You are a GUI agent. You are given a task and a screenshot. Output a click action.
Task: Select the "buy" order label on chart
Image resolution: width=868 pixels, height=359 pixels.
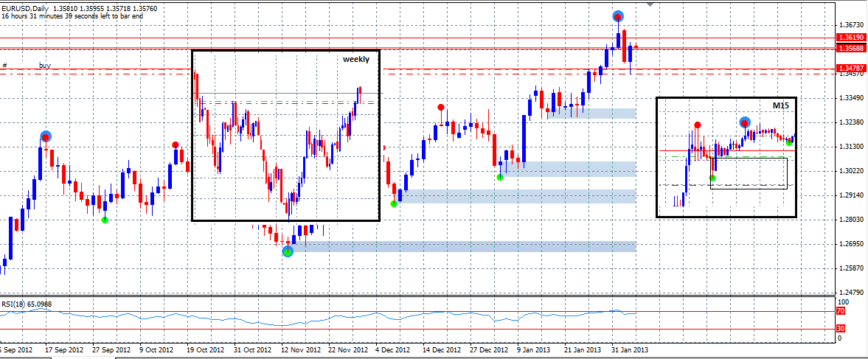click(x=45, y=66)
